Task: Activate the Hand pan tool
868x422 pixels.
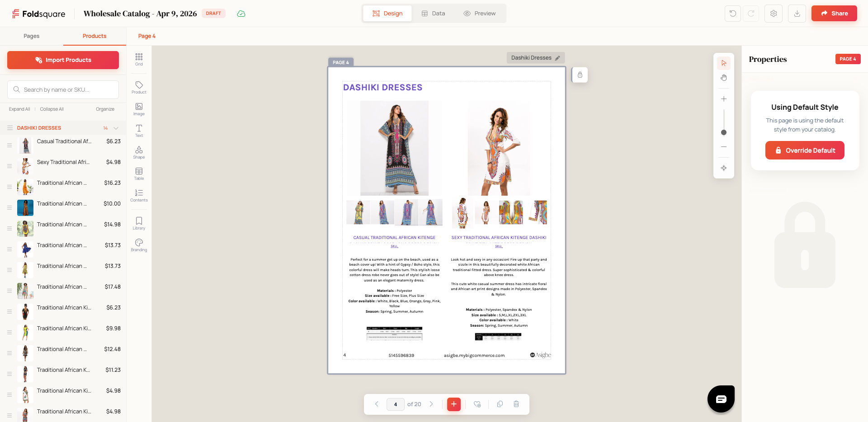Action: pos(724,77)
